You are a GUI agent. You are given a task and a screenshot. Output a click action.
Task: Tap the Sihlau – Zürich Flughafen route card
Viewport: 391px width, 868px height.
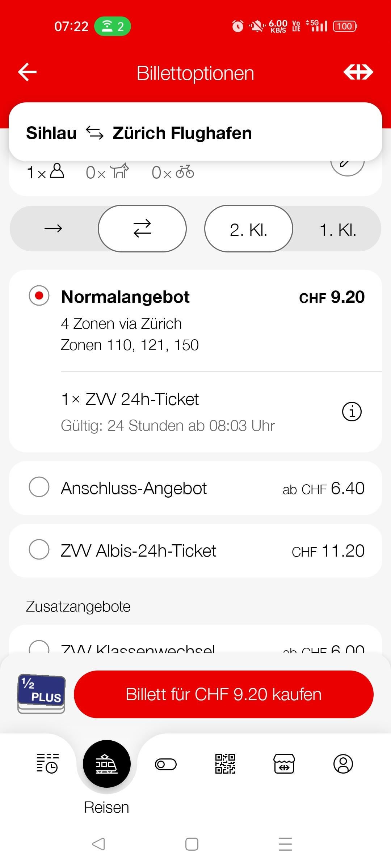pyautogui.click(x=195, y=132)
